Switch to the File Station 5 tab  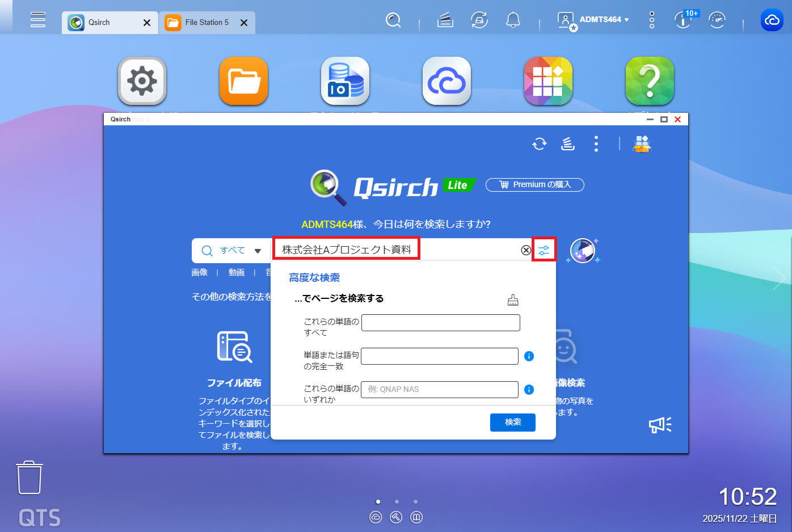(x=207, y=23)
